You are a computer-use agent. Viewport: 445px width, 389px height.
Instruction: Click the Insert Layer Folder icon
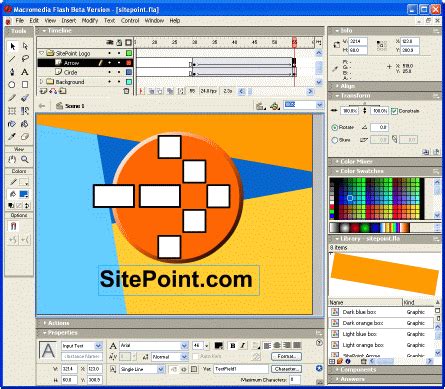[x=63, y=91]
